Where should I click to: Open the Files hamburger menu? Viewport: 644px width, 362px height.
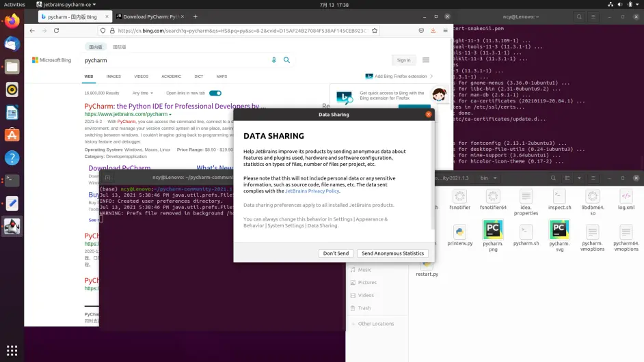(x=593, y=178)
